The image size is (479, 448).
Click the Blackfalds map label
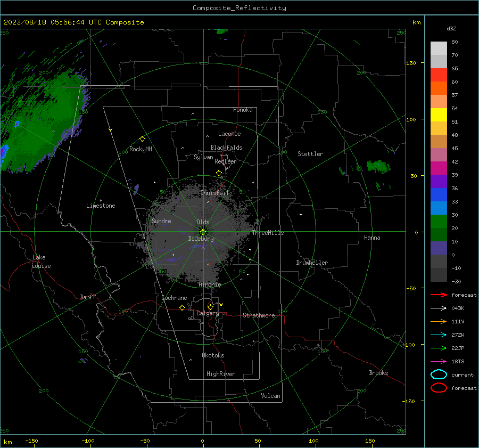(226, 148)
